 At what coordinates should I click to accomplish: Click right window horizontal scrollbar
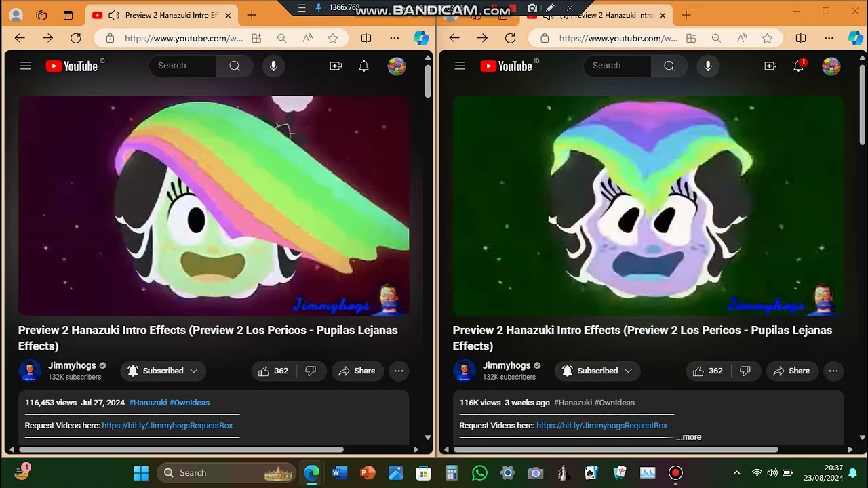pos(616,449)
